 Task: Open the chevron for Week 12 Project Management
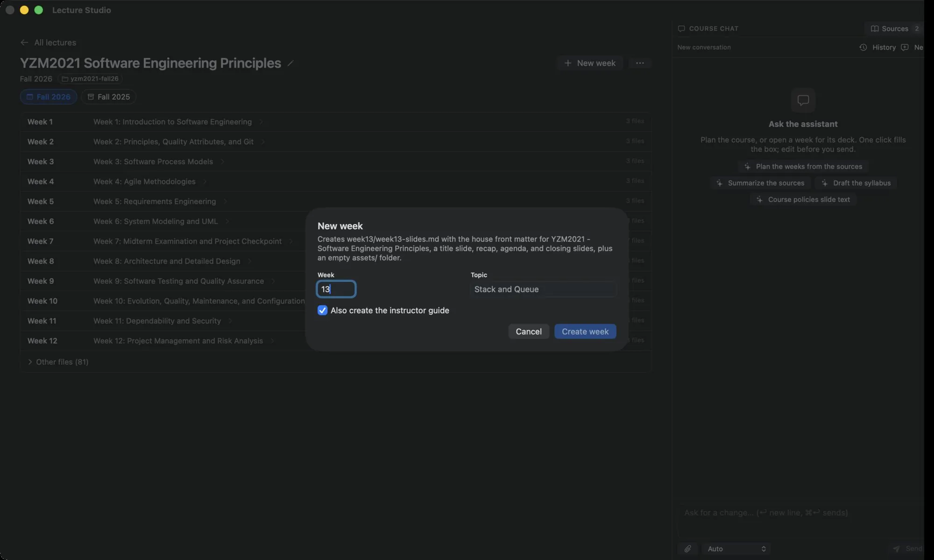pos(272,341)
